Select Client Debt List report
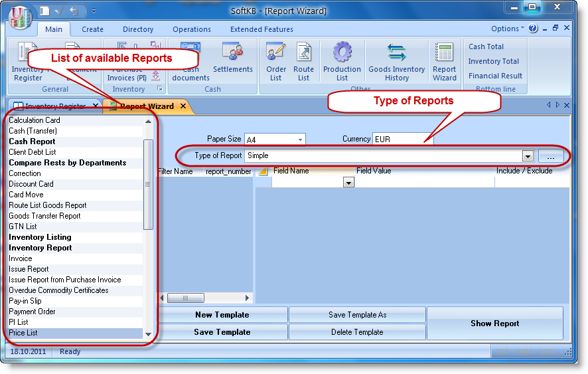The width and height of the screenshot is (588, 374). [75, 152]
